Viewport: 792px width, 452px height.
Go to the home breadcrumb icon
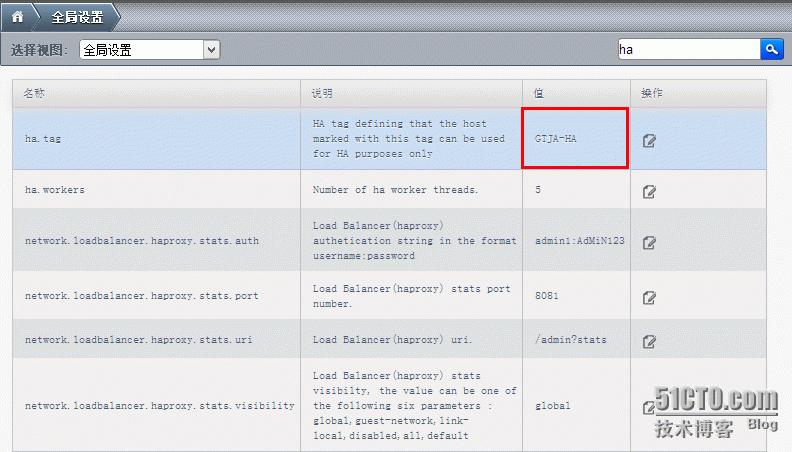(18, 17)
